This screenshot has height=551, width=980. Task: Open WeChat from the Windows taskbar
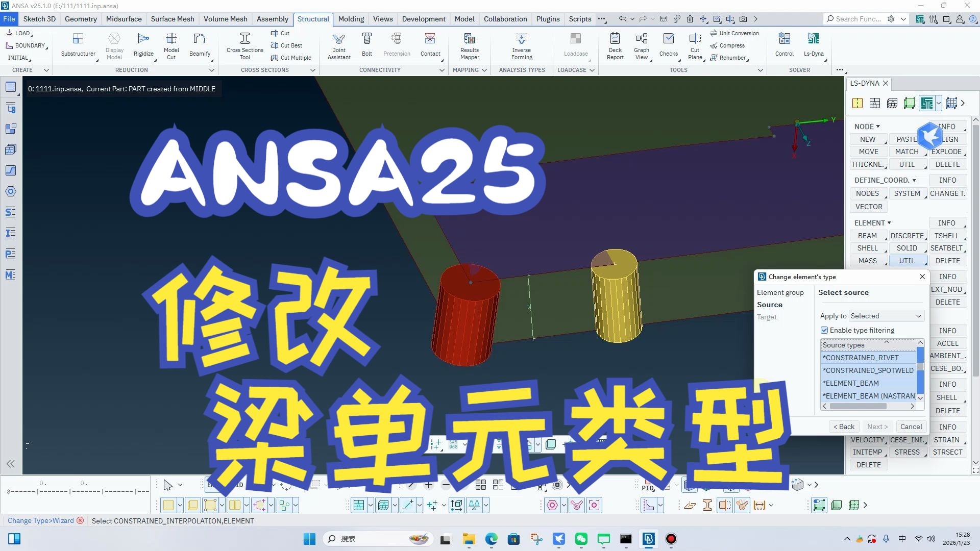click(x=581, y=539)
